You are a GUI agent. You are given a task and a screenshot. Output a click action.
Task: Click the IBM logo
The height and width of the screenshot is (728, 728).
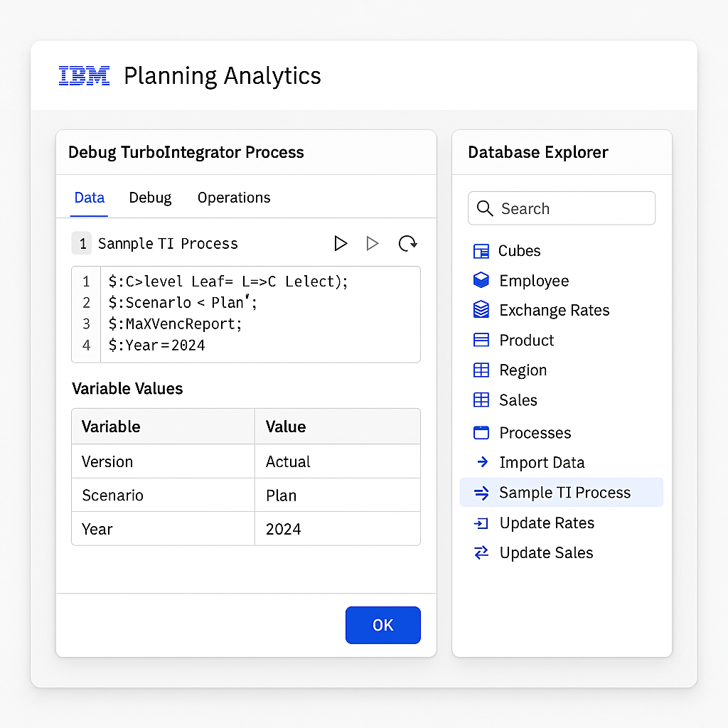click(84, 75)
